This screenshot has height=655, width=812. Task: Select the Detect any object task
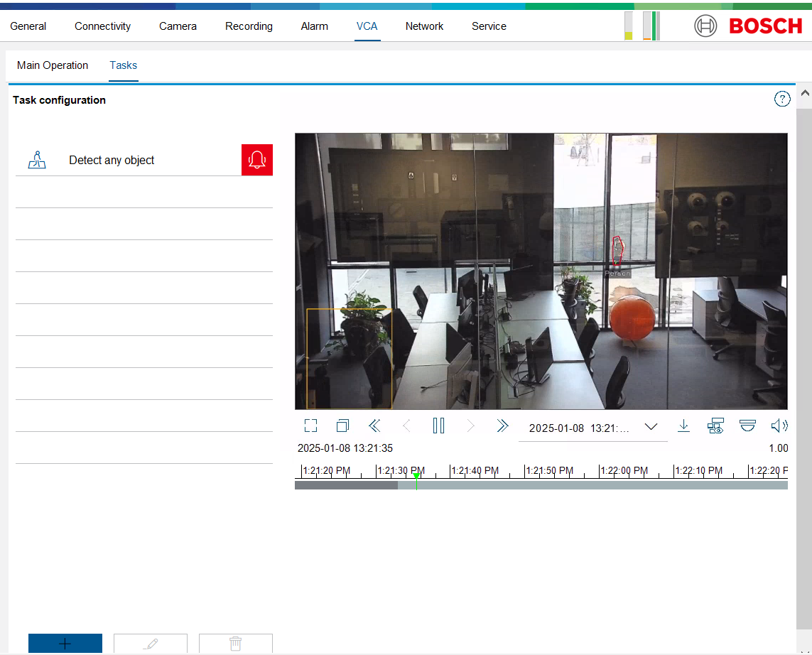pyautogui.click(x=112, y=161)
